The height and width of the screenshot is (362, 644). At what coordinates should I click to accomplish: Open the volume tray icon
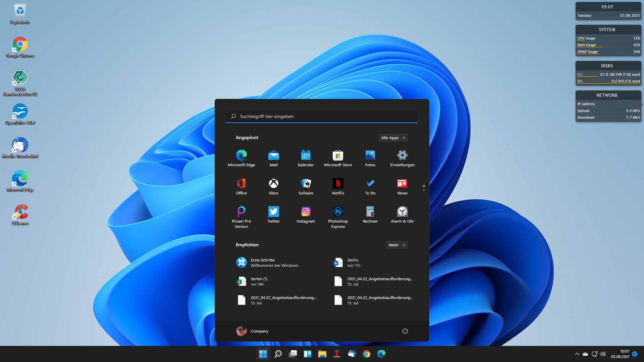pos(603,354)
